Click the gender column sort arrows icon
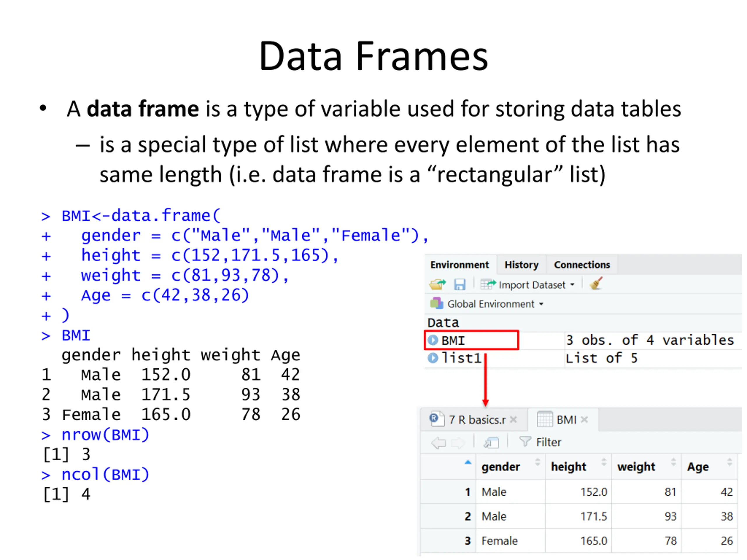 (x=537, y=462)
